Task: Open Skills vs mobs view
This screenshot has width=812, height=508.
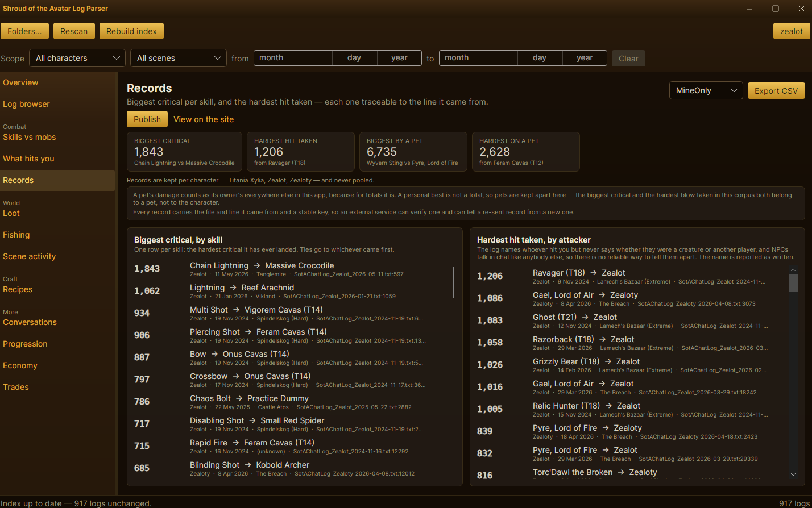Action: point(57,137)
